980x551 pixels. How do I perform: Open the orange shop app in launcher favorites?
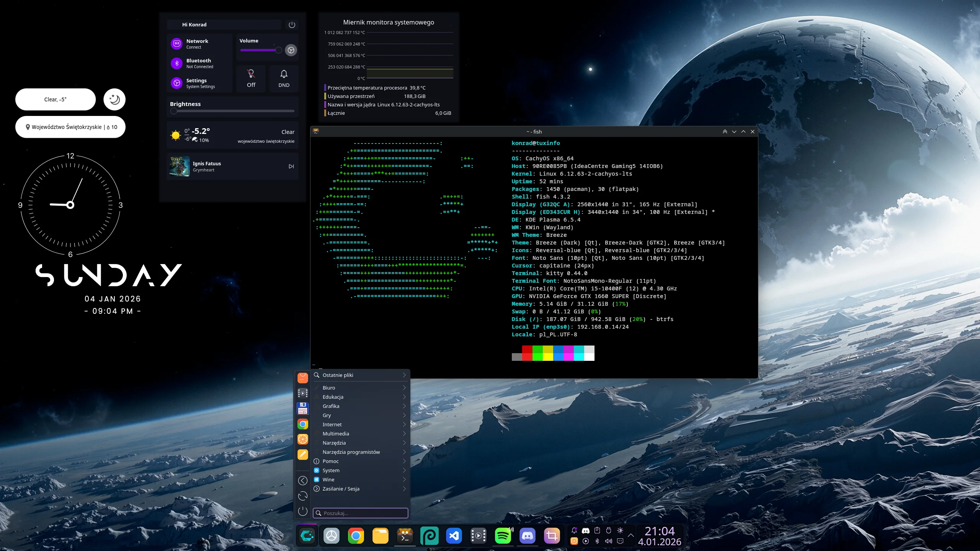pos(303,378)
